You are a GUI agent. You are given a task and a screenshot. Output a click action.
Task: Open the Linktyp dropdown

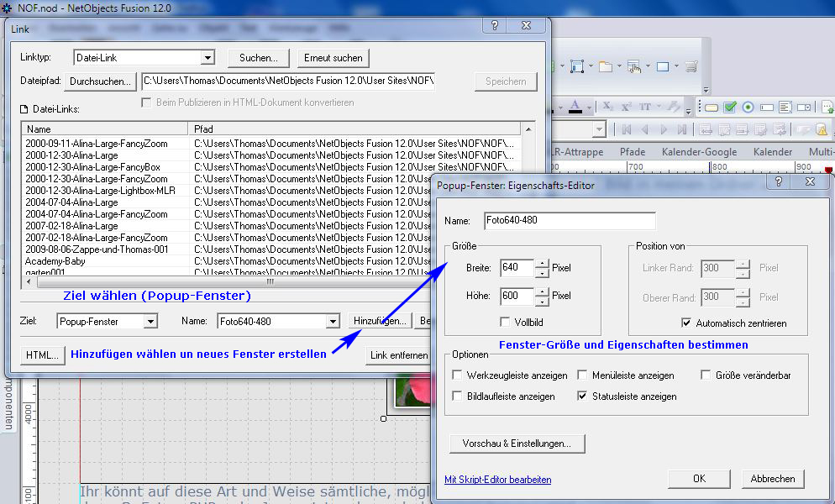[207, 58]
